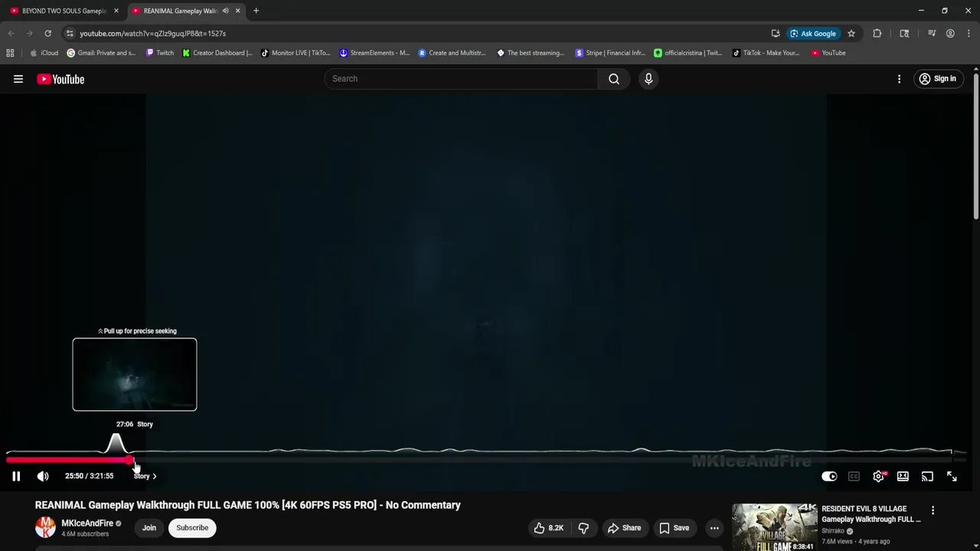Open StreamElements bookmark

[374, 53]
